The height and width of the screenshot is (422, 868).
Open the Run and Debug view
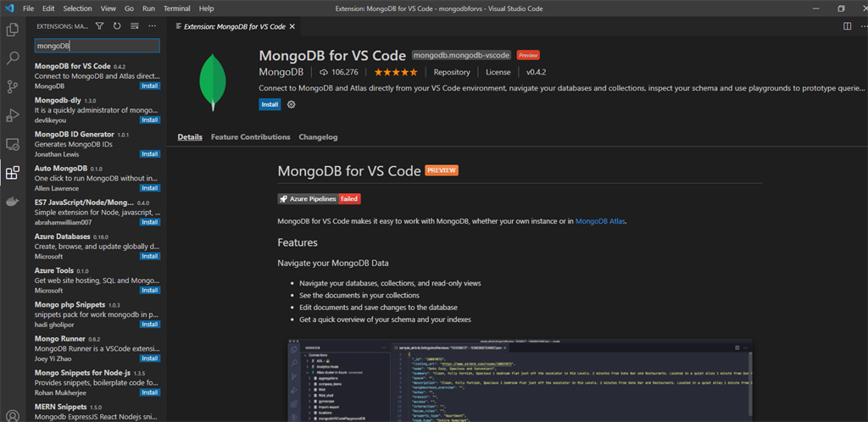tap(12, 115)
